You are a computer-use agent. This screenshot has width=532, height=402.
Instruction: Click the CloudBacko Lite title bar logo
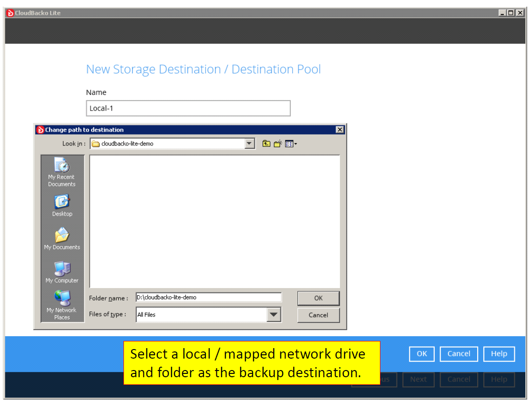point(10,13)
